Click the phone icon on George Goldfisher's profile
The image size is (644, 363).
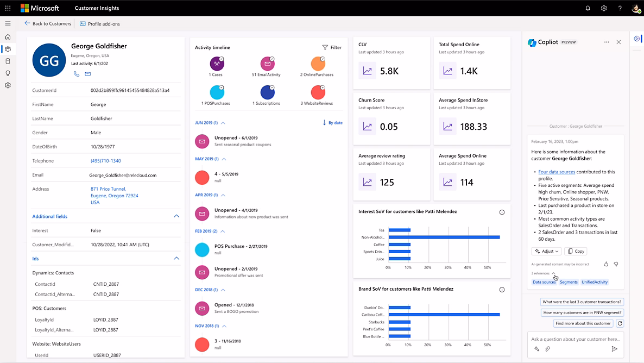point(77,74)
